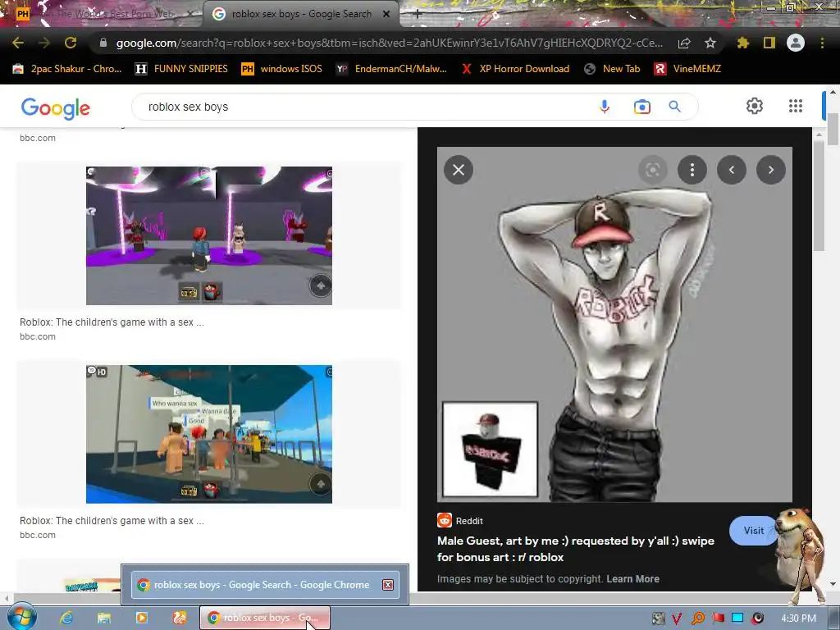Start voice search with microphone icon

pos(605,107)
